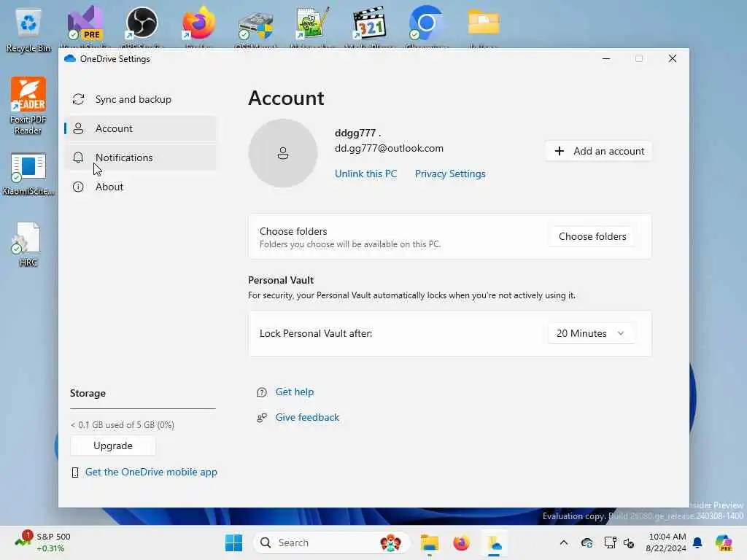
Task: Select the HRC file desktop icon
Action: pyautogui.click(x=28, y=244)
